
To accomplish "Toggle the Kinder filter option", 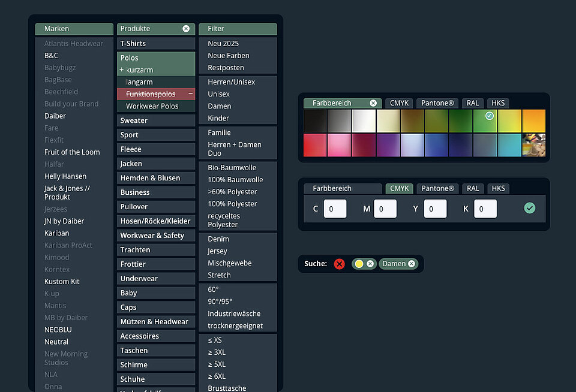I will point(218,118).
